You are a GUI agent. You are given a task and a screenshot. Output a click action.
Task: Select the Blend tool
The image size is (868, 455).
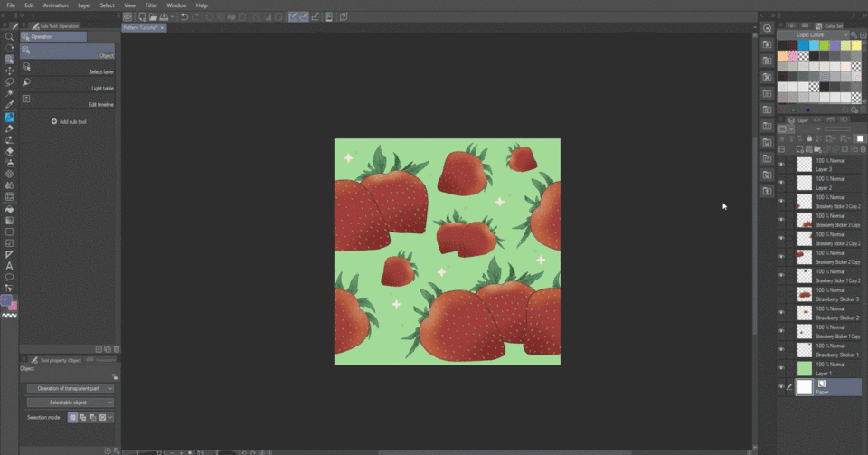tap(9, 185)
